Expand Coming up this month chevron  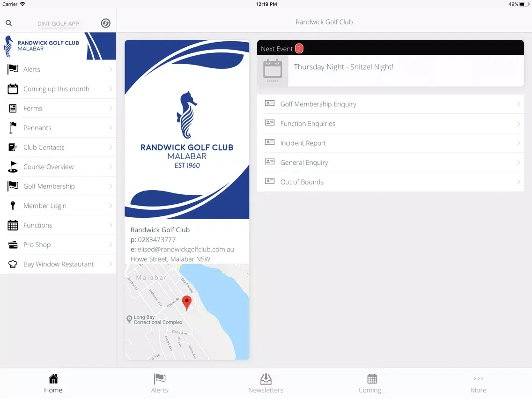tap(111, 89)
